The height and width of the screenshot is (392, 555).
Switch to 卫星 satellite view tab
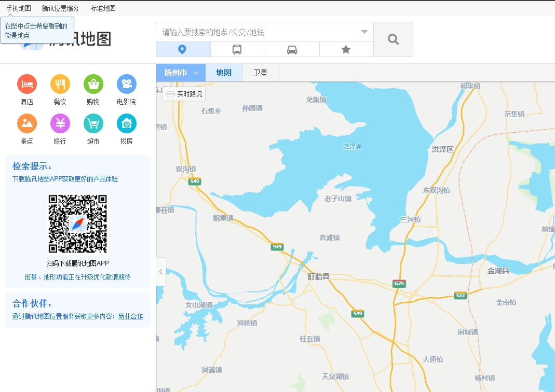click(261, 73)
